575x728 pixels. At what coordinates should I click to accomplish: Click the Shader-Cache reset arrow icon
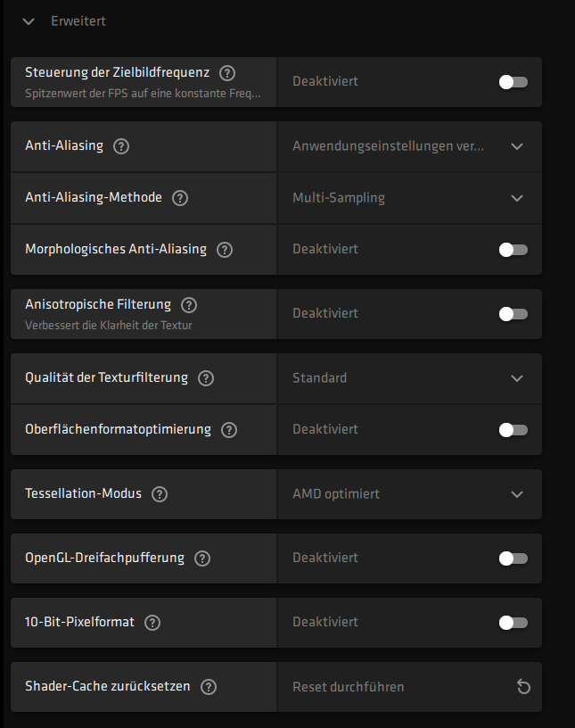523,687
